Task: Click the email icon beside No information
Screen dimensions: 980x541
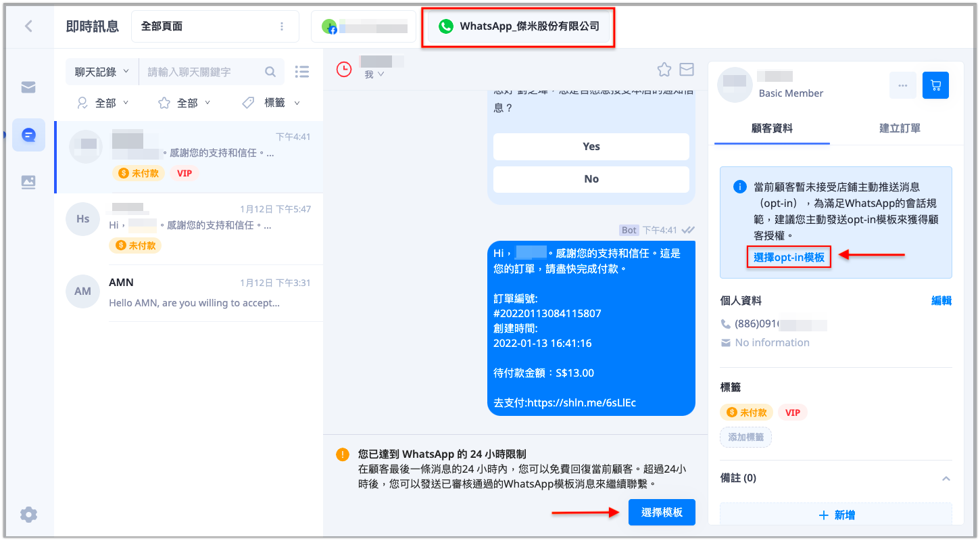Action: (x=726, y=343)
